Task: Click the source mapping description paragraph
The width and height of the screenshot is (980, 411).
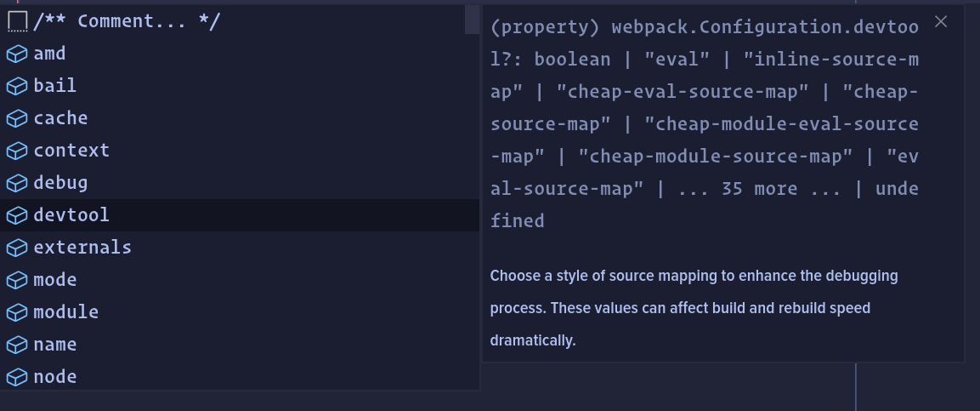Action: [x=694, y=308]
